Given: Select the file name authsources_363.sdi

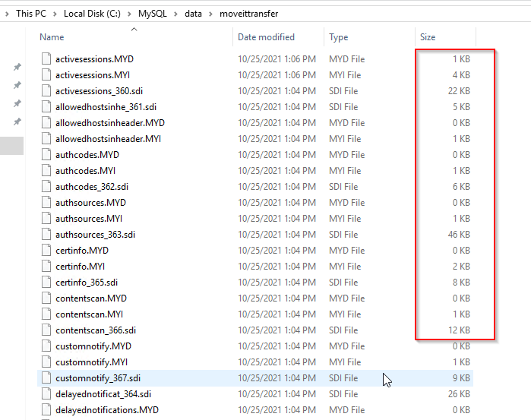Looking at the screenshot, I should tap(95, 235).
